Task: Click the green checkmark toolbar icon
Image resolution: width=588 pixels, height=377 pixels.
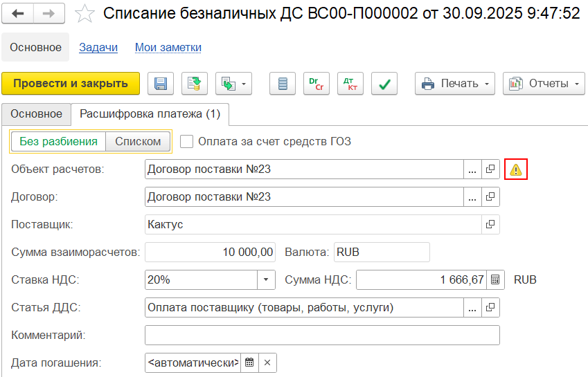Action: pyautogui.click(x=384, y=84)
